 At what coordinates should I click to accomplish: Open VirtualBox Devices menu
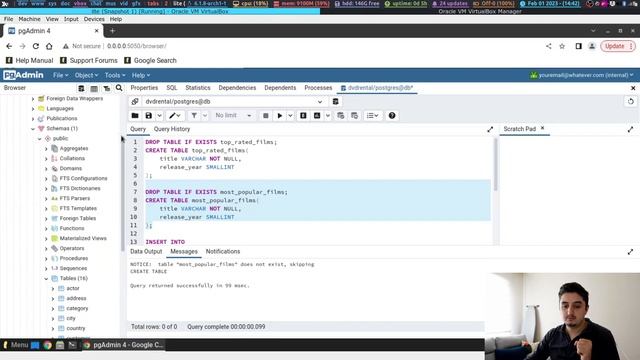coord(94,19)
